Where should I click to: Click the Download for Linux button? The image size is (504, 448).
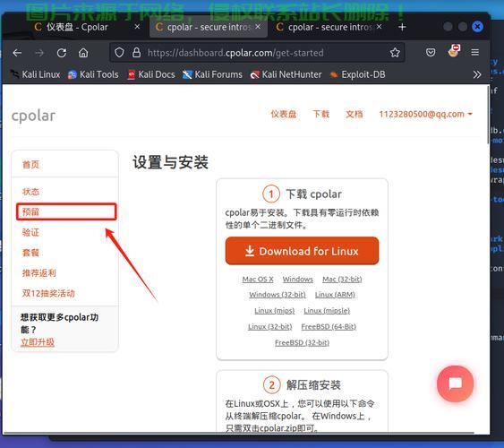(x=302, y=251)
